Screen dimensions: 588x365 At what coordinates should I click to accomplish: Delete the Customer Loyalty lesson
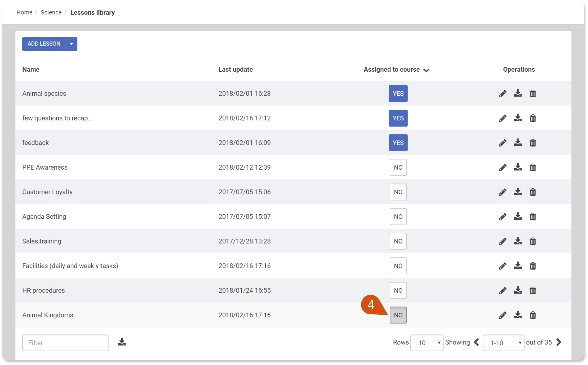click(533, 192)
